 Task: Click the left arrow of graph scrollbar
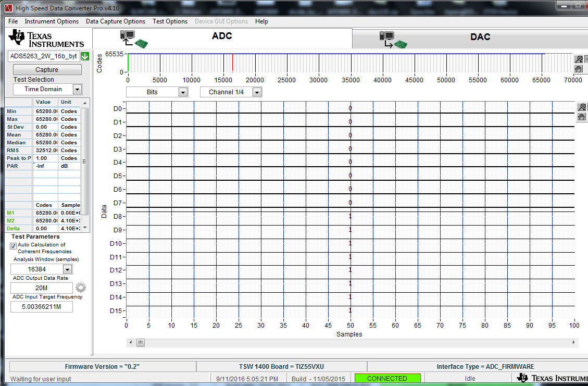[131, 342]
